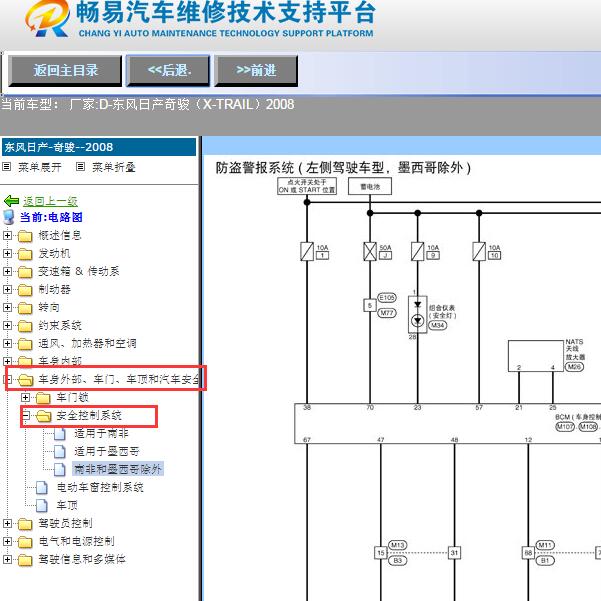Click the E105 connector label
The width and height of the screenshot is (601, 601).
(387, 298)
